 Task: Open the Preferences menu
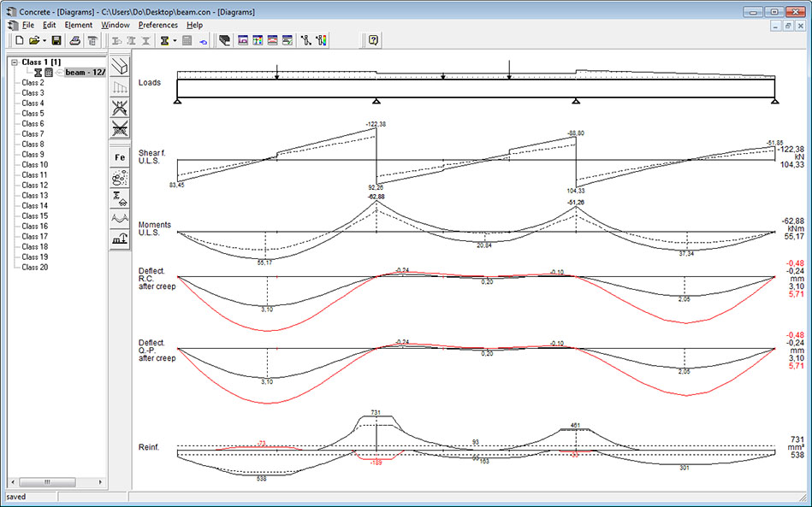click(x=156, y=25)
